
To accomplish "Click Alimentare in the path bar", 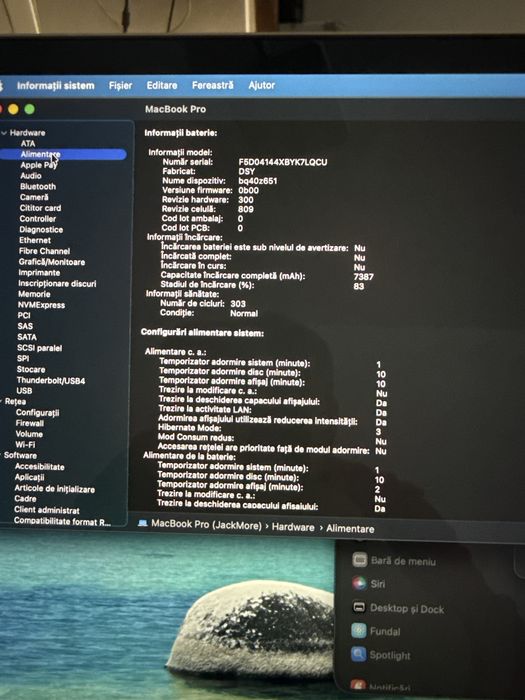I will tap(350, 529).
